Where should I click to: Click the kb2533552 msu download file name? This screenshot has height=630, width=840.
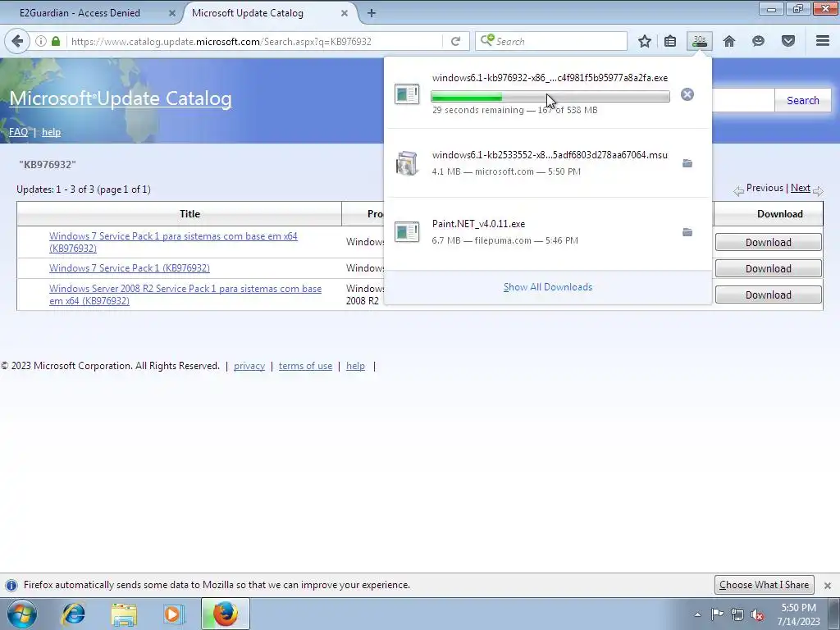(550, 155)
